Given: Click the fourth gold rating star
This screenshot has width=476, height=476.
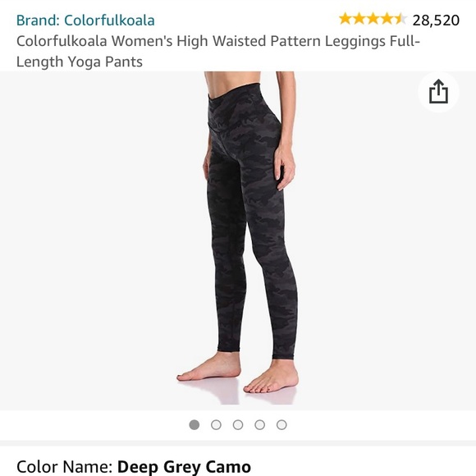Looking at the screenshot, I should 387,19.
